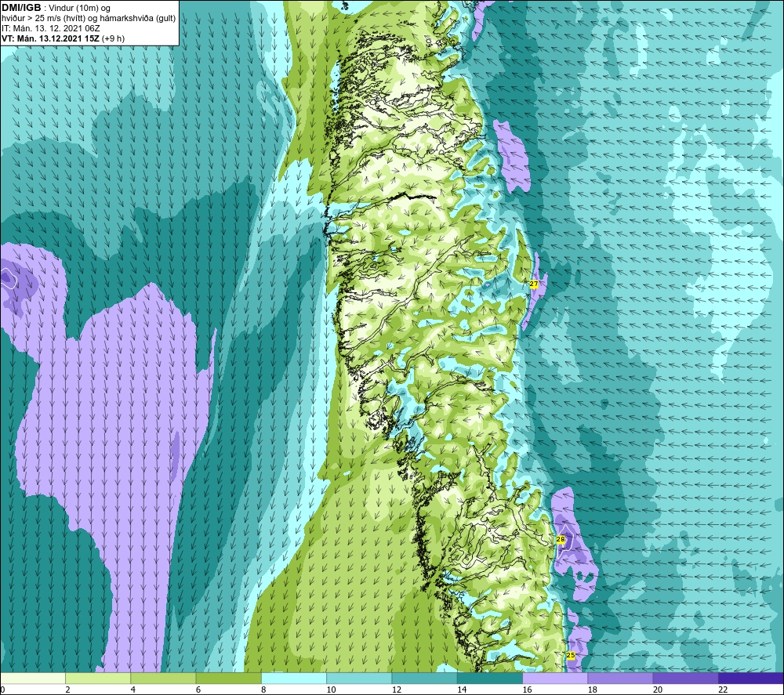Click the legend scale value 12
The width and height of the screenshot is (784, 695).
point(397,690)
